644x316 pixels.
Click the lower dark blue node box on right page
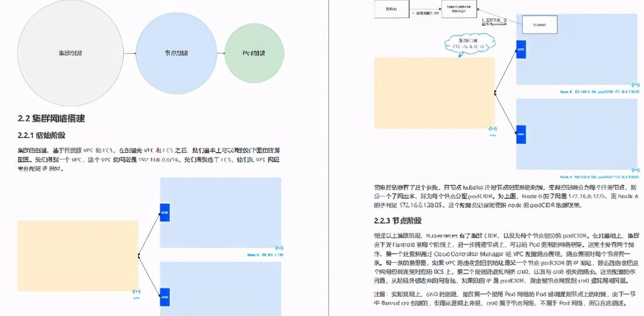click(521, 134)
